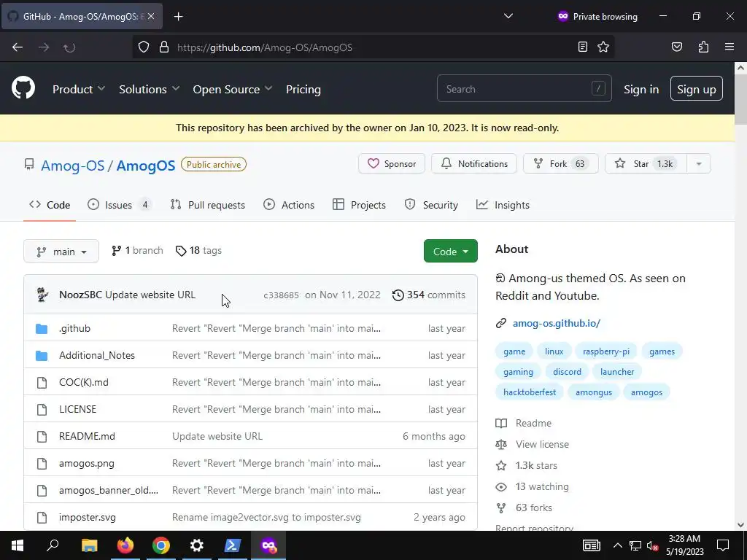This screenshot has width=747, height=560.
Task: Click commit hash c338685
Action: coord(281,295)
